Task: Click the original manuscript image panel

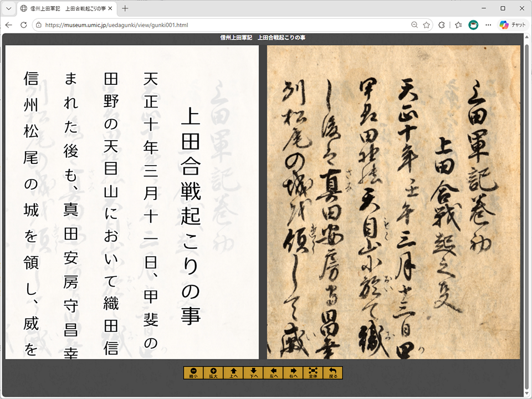Action: coord(393,202)
